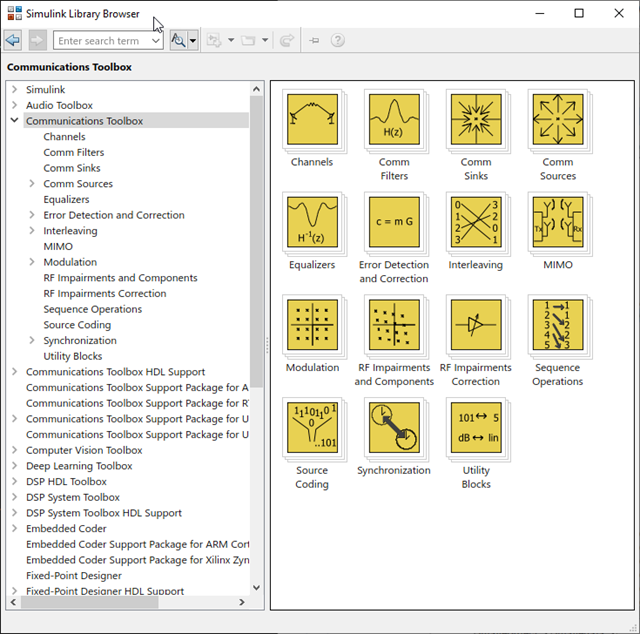Collapse the Communications Toolbox tree node
Image resolution: width=640 pixels, height=634 pixels.
pos(15,120)
